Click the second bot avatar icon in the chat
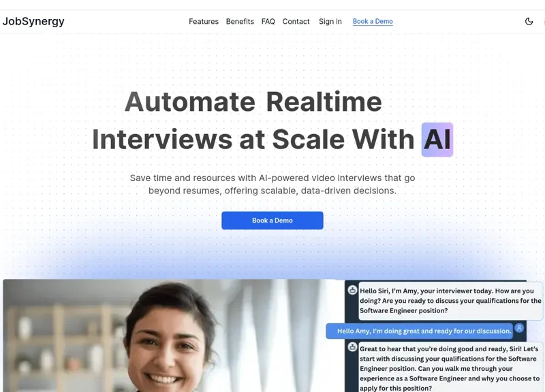 click(352, 347)
